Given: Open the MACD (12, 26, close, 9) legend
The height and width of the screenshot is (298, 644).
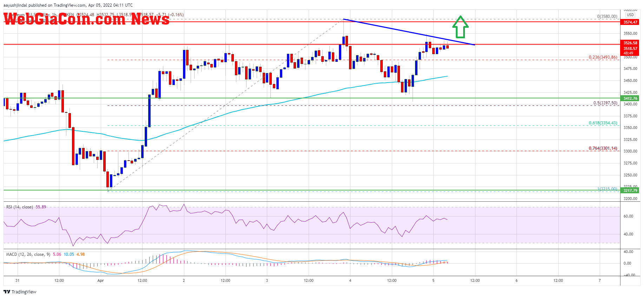Looking at the screenshot, I should point(28,254).
